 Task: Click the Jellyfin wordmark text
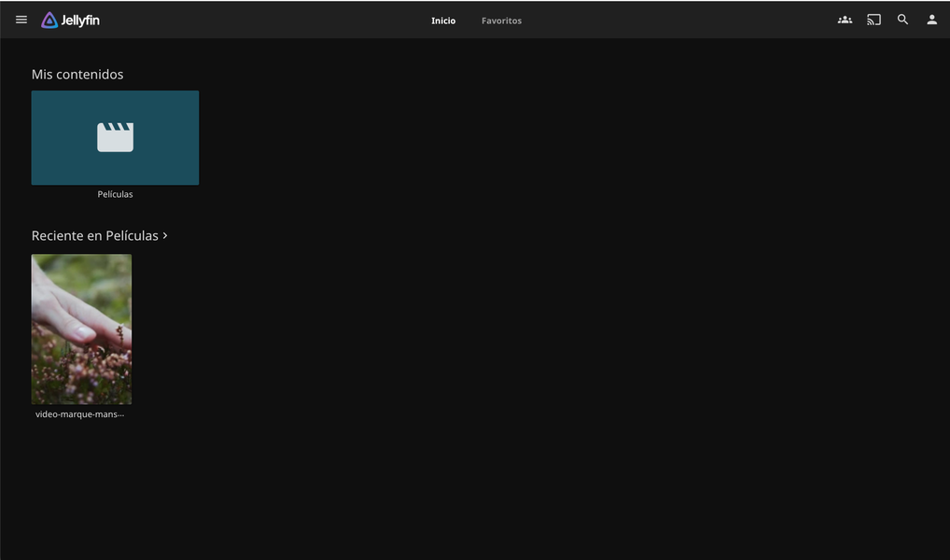80,21
